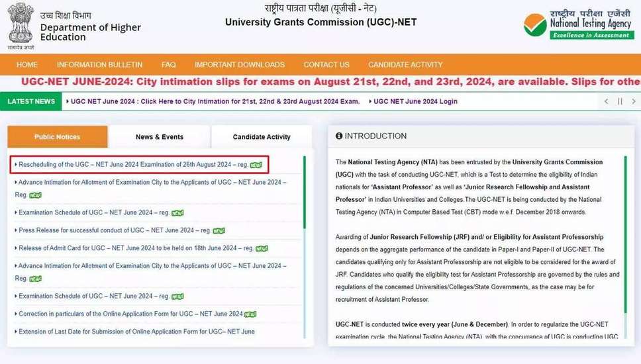Click the NEW badge on Press Release notice
This screenshot has height=364, width=641.
click(219, 231)
